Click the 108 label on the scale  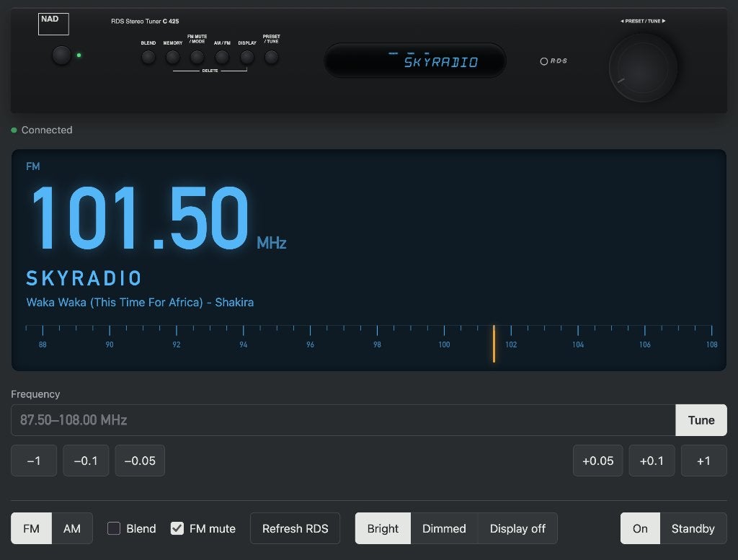pyautogui.click(x=711, y=345)
